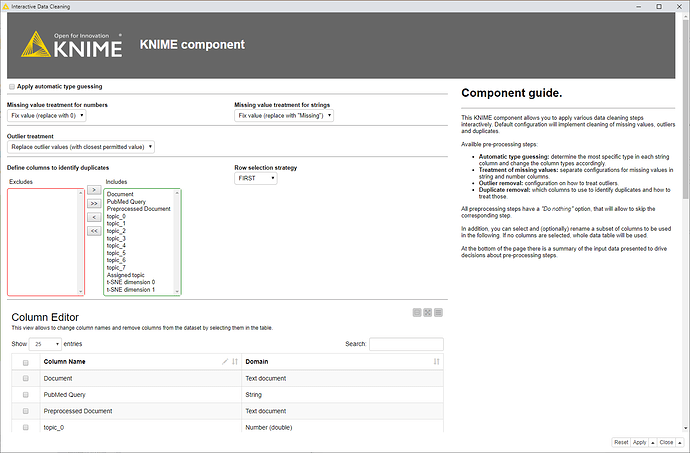Click the Apply button

point(640,442)
